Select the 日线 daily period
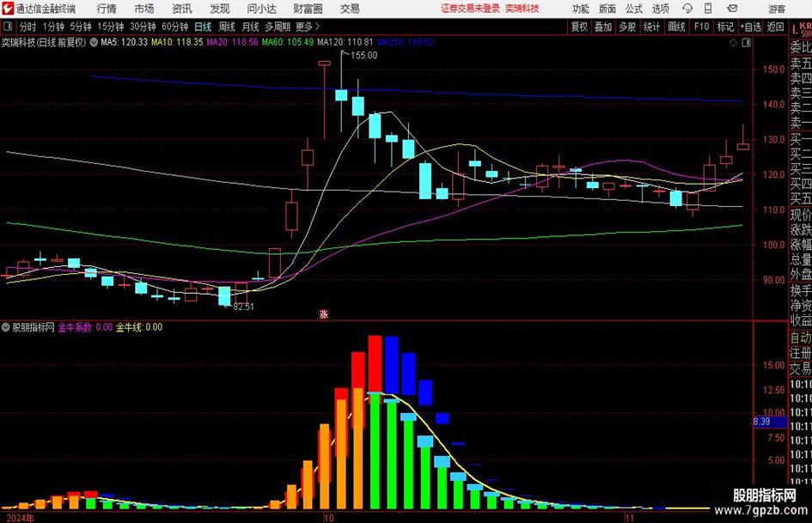Image resolution: width=812 pixels, height=523 pixels. 203,27
